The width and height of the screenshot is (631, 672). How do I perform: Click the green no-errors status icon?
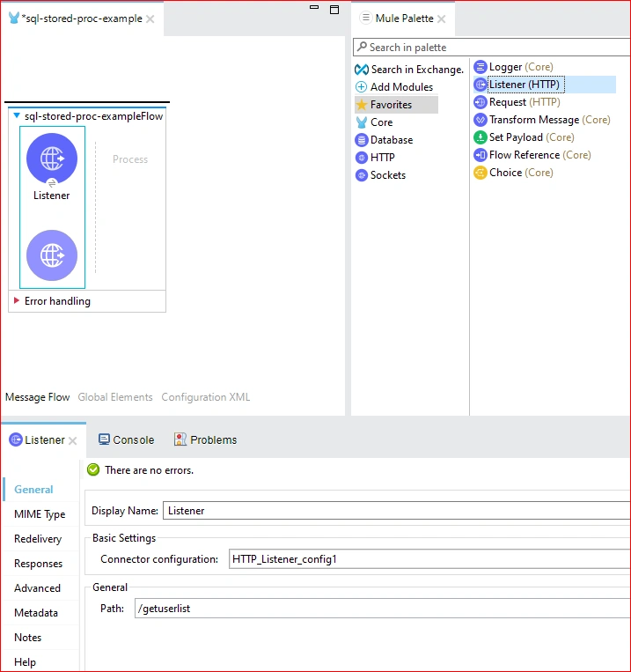93,470
